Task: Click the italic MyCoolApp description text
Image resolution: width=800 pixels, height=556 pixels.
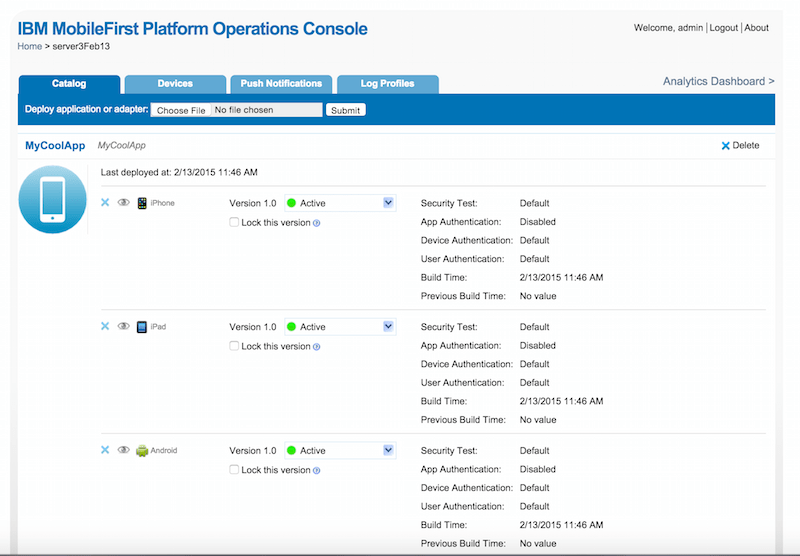Action: (x=121, y=146)
